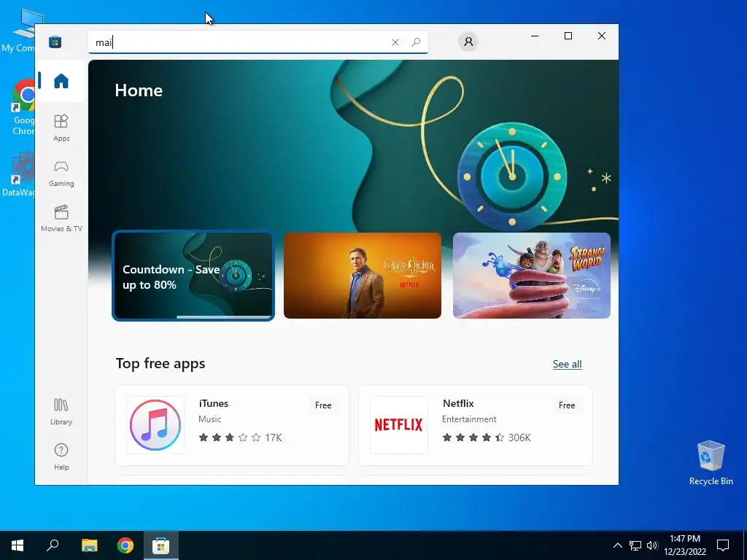The width and height of the screenshot is (747, 560).
Task: Open taskbar search
Action: (53, 545)
